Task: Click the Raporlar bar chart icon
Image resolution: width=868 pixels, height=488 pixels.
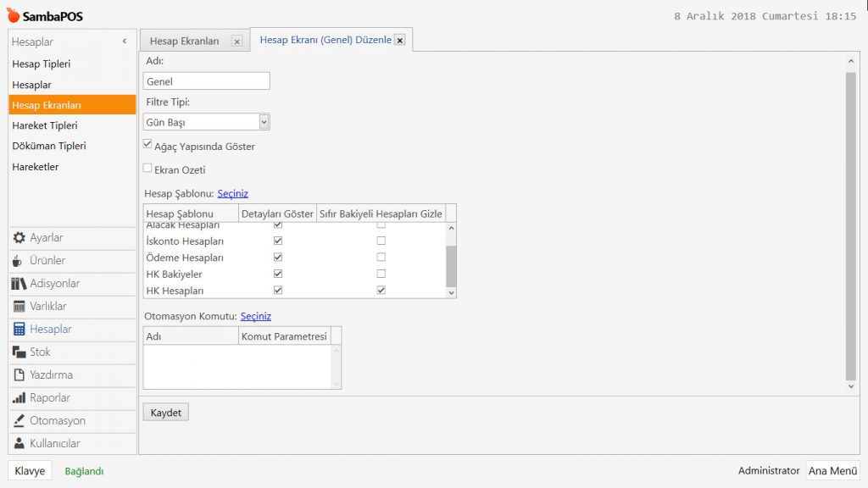Action: click(x=19, y=398)
